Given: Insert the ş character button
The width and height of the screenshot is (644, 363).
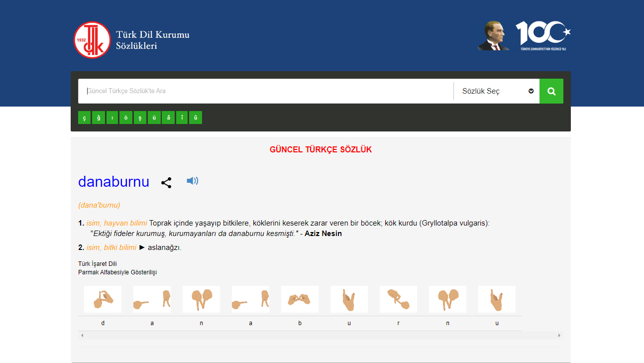Looking at the screenshot, I should tap(140, 118).
